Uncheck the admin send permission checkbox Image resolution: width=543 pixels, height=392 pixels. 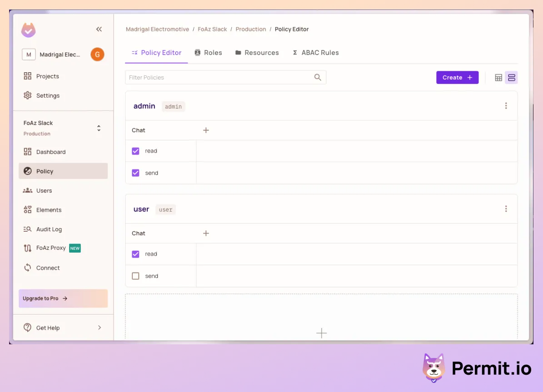(x=135, y=173)
